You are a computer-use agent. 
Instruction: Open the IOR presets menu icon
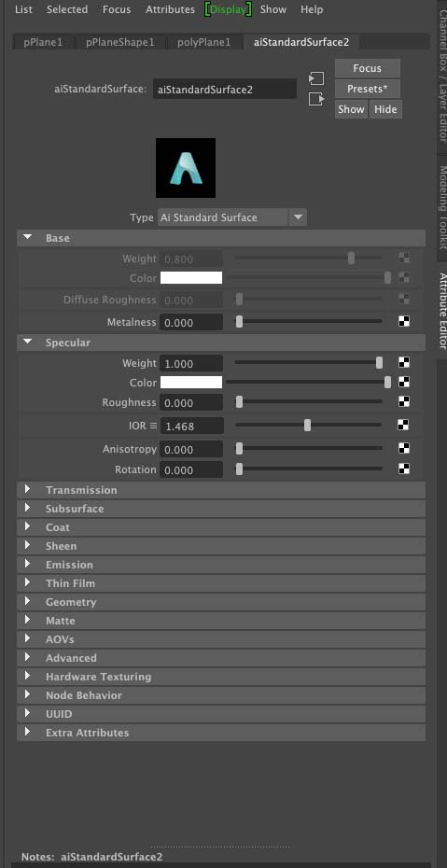click(x=153, y=426)
